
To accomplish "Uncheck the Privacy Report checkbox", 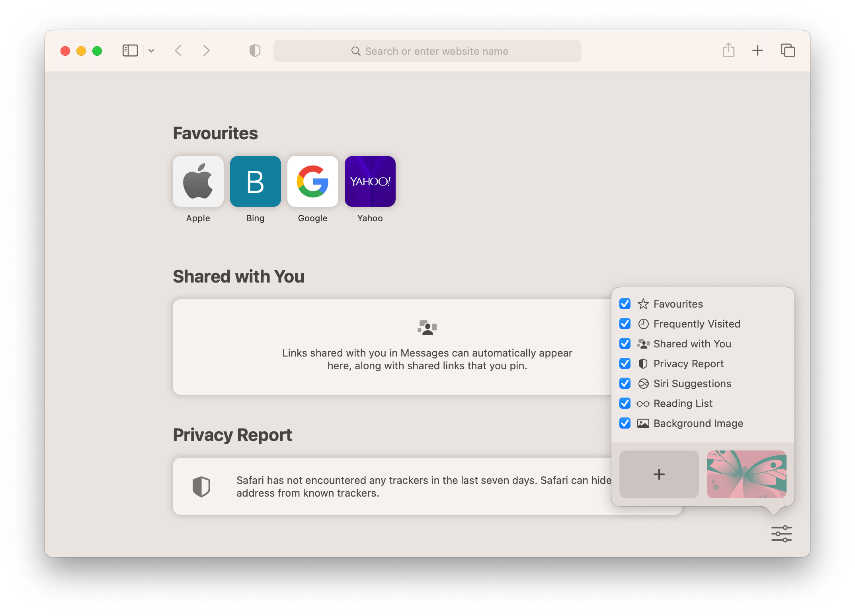I will [x=625, y=364].
